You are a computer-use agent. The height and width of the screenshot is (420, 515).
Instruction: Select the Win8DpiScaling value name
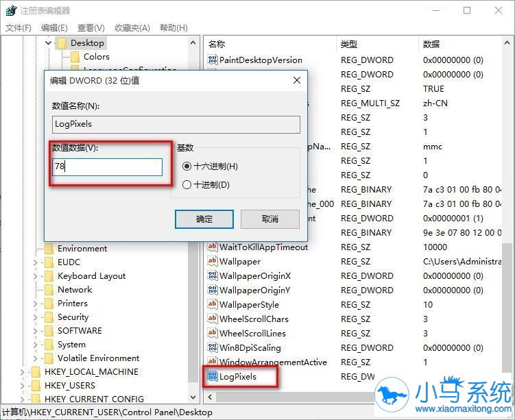(250, 348)
